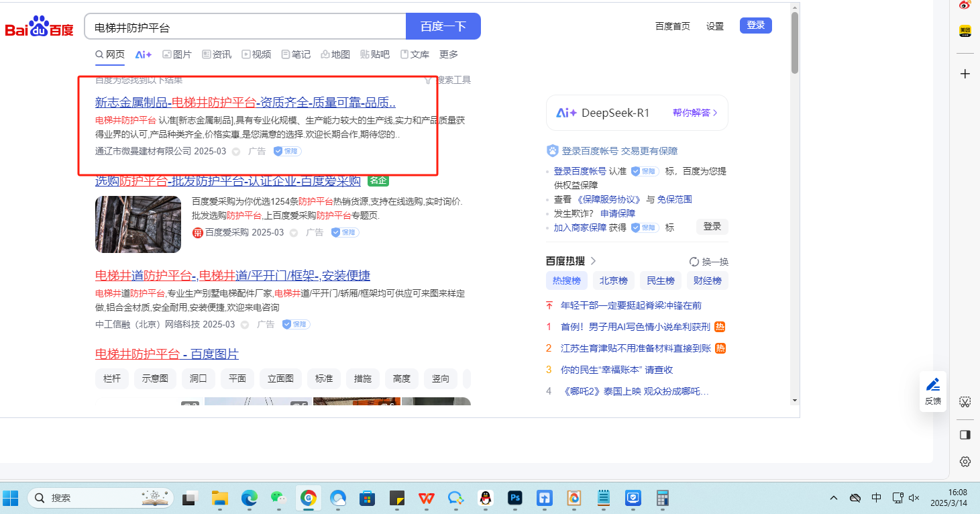Open the Weibo icon in sidebar
This screenshot has width=980, height=514.
click(965, 5)
